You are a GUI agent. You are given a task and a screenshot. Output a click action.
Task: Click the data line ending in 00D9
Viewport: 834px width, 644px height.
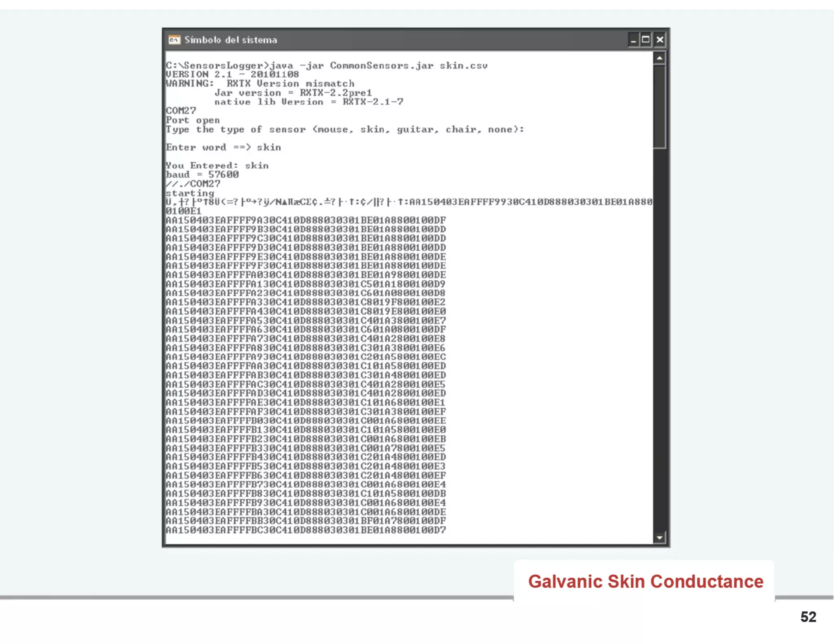click(305, 284)
